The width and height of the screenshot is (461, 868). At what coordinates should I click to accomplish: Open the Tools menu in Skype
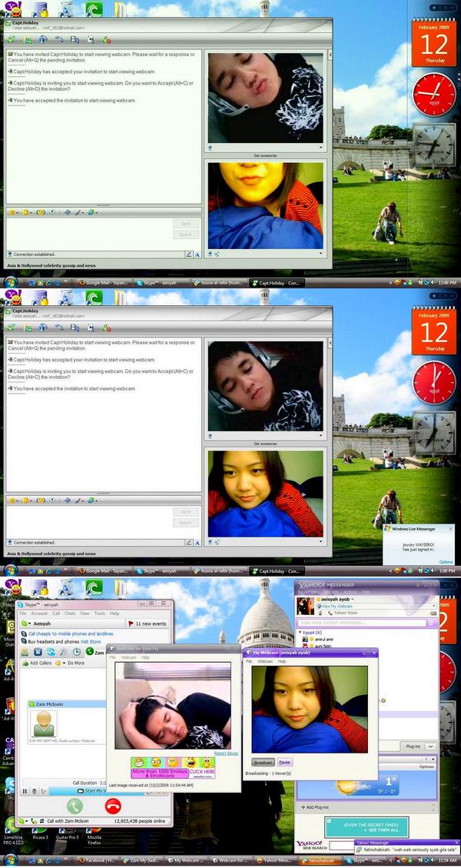(99, 614)
